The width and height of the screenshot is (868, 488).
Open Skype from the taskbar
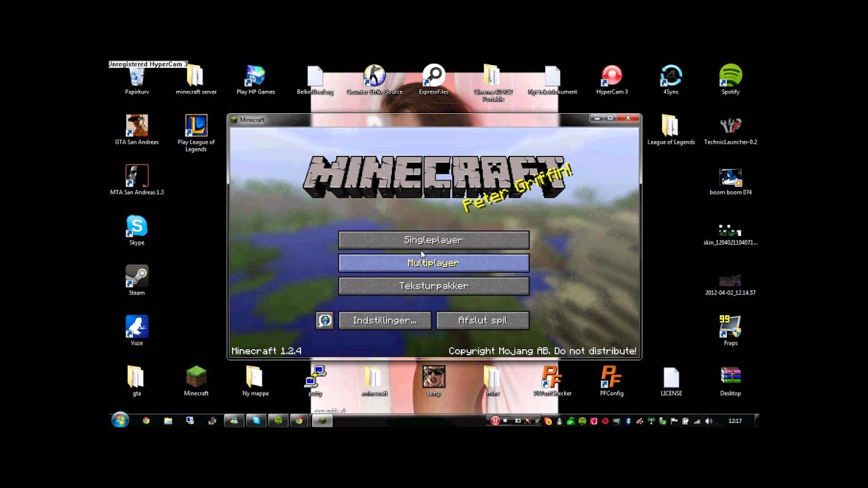tap(256, 421)
